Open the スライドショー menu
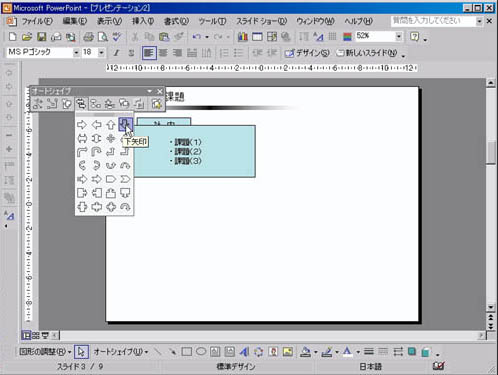This screenshot has width=498, height=375. click(261, 21)
